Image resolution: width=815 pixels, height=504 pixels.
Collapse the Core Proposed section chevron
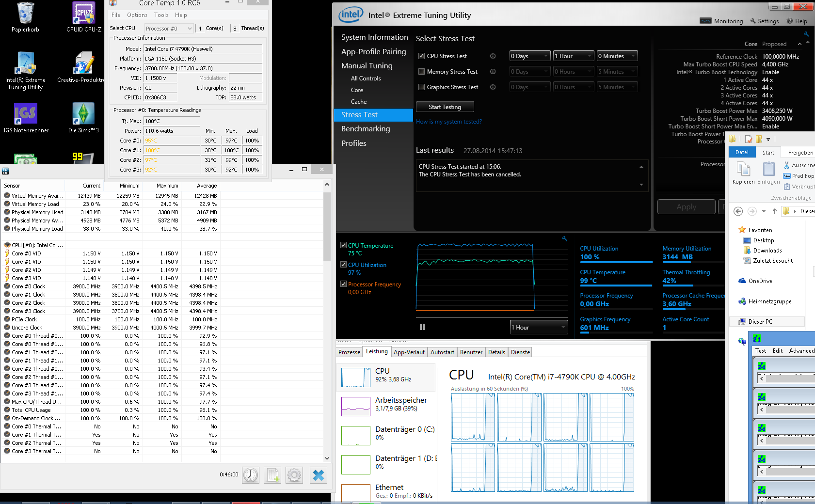point(799,44)
